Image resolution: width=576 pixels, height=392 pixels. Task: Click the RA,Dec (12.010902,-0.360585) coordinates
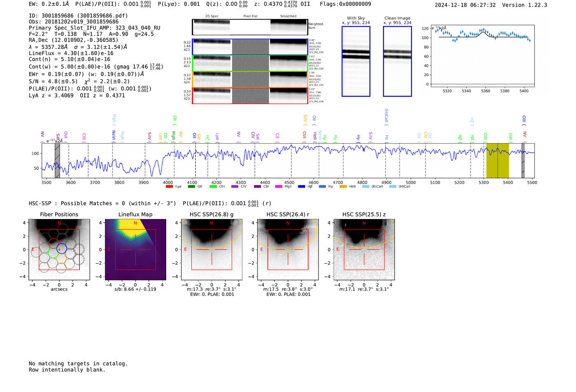coord(74,40)
